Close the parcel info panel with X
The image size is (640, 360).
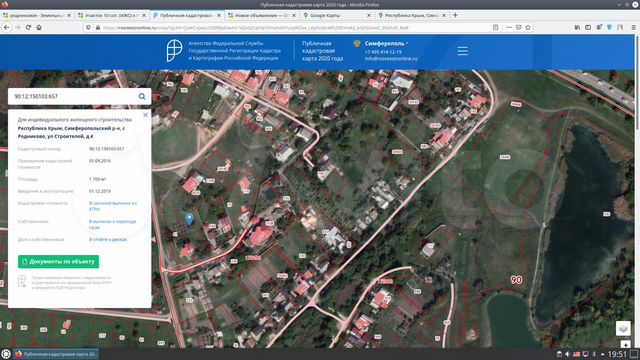(x=145, y=115)
